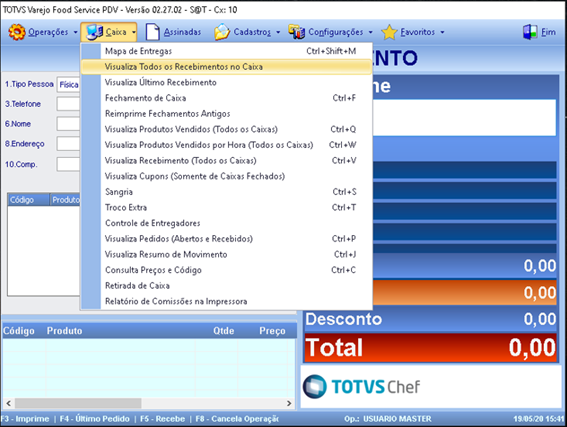
Task: Choose Visualiza Recebimento (Todos os Caixas)
Action: pyautogui.click(x=227, y=161)
